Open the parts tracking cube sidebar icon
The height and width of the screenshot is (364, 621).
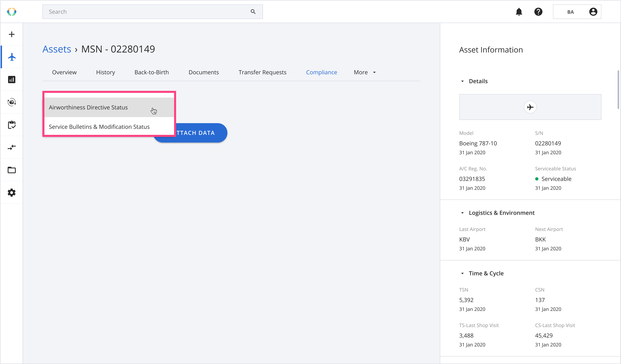[x=12, y=102]
